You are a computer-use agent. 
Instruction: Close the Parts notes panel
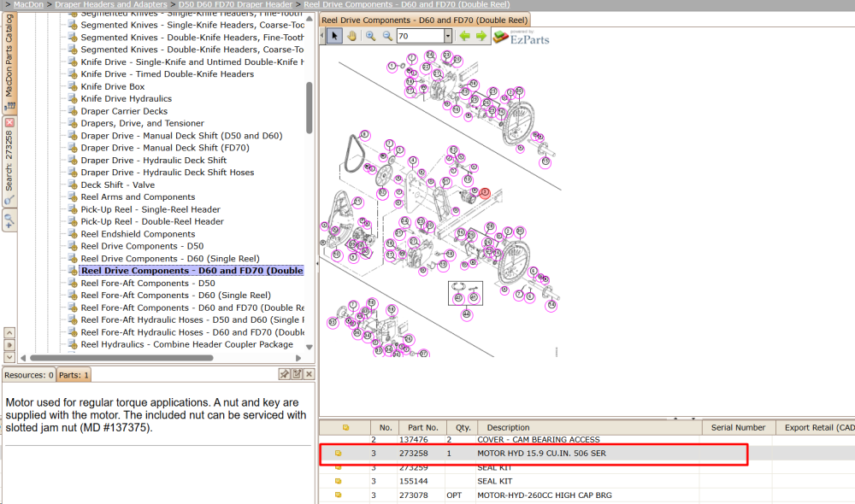(309, 374)
